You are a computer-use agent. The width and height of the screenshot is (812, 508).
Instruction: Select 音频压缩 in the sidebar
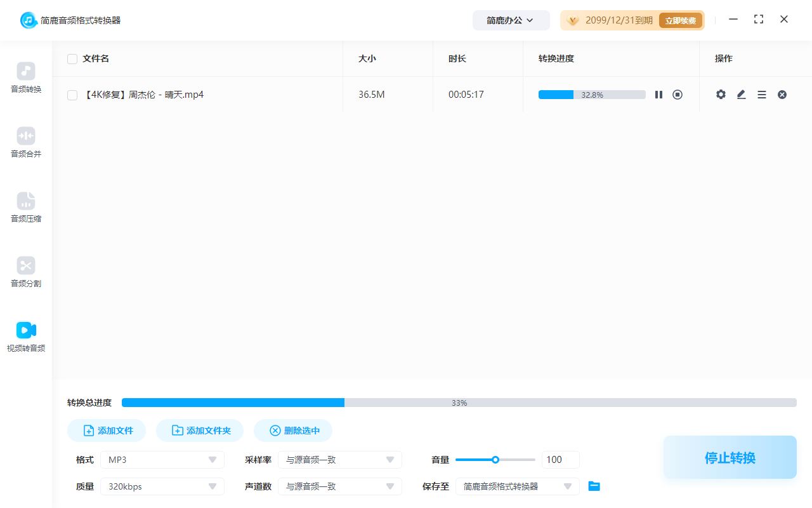[x=25, y=207]
